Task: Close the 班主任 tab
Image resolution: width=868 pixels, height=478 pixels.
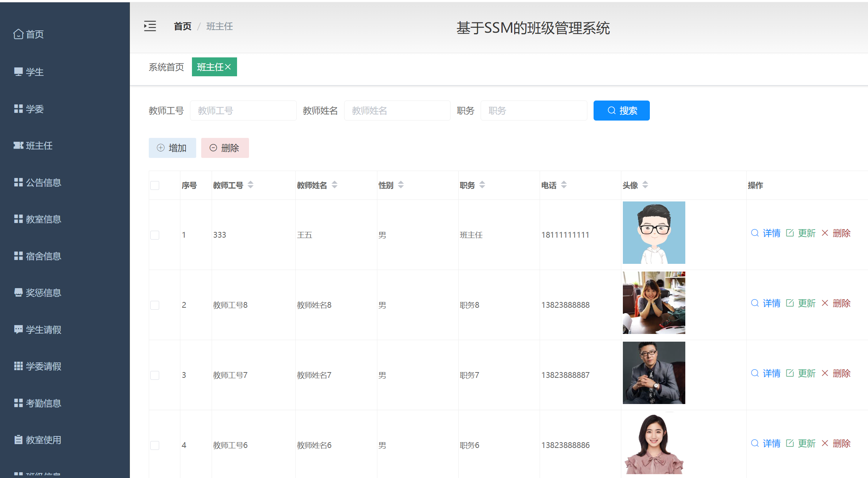Action: pos(229,66)
